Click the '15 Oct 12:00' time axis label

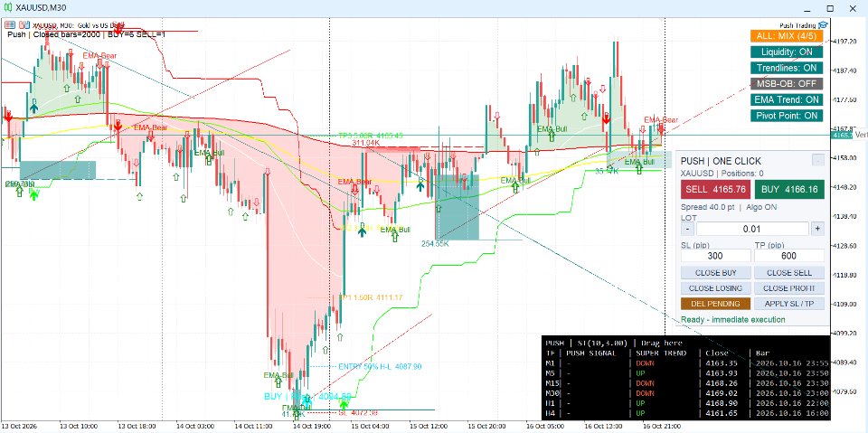[429, 427]
